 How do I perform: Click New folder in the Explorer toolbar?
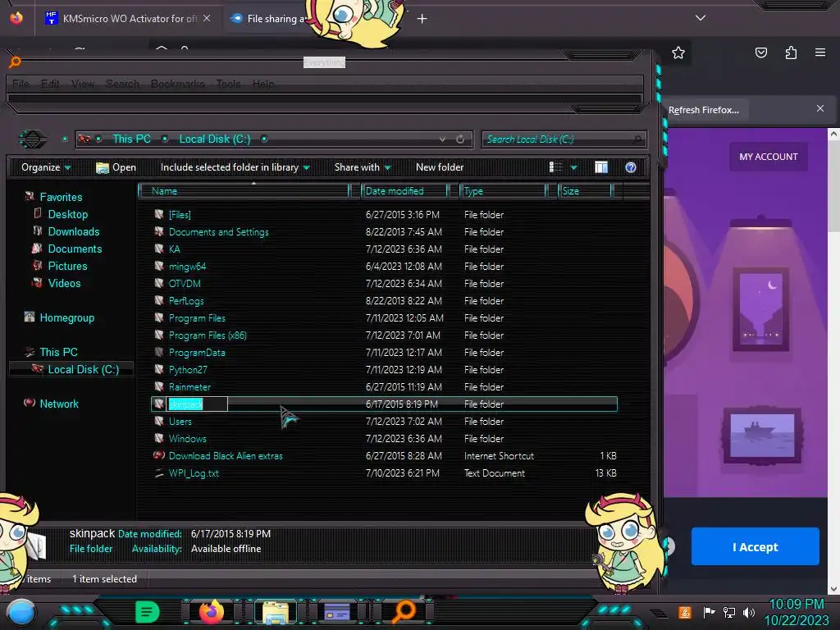440,167
